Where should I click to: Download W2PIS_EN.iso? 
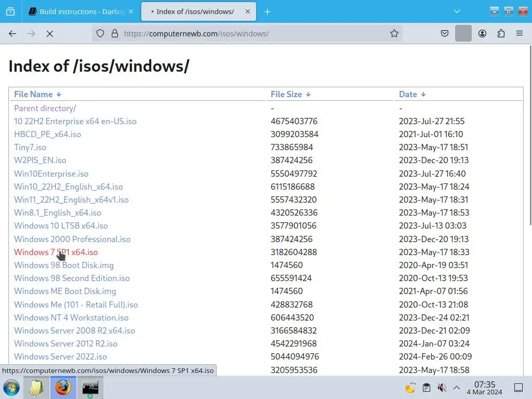[40, 160]
